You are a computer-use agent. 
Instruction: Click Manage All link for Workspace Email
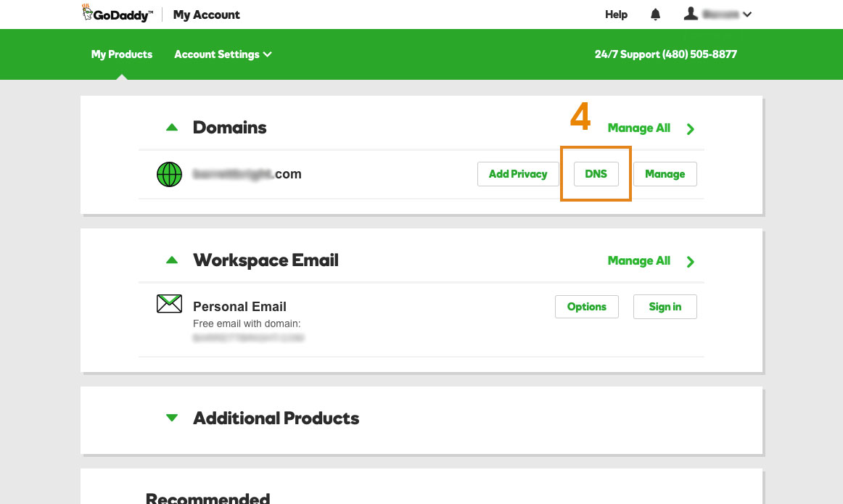pyautogui.click(x=638, y=260)
